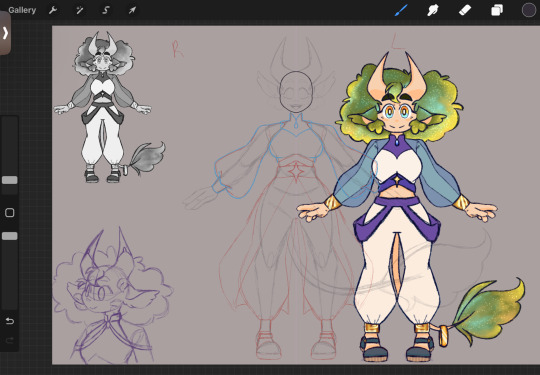Tap the square modify button on sidebar
Viewport: 540px width, 375px height.
[x=10, y=212]
